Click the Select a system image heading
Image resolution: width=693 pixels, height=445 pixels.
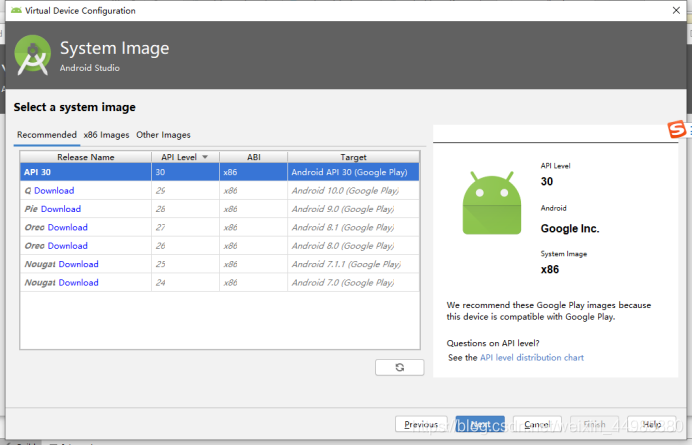[x=74, y=107]
